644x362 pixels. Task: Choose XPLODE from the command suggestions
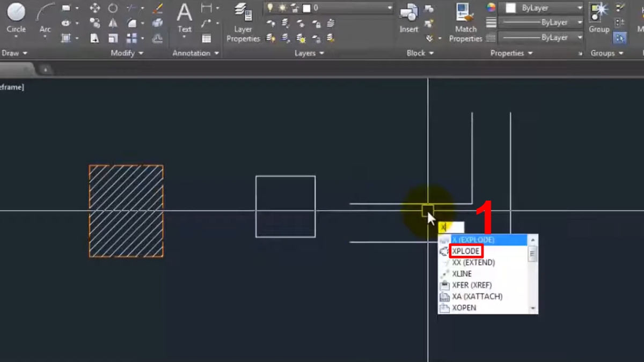[x=466, y=251]
